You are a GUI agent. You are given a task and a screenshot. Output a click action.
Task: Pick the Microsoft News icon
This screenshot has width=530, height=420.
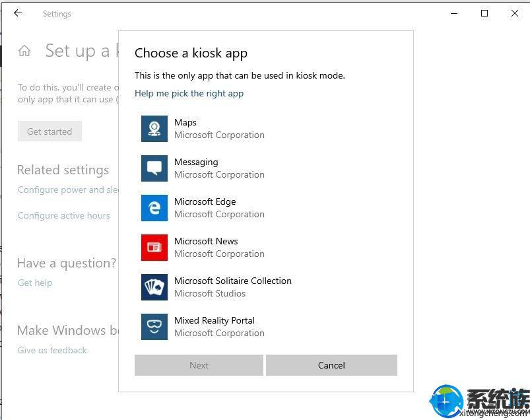click(154, 247)
